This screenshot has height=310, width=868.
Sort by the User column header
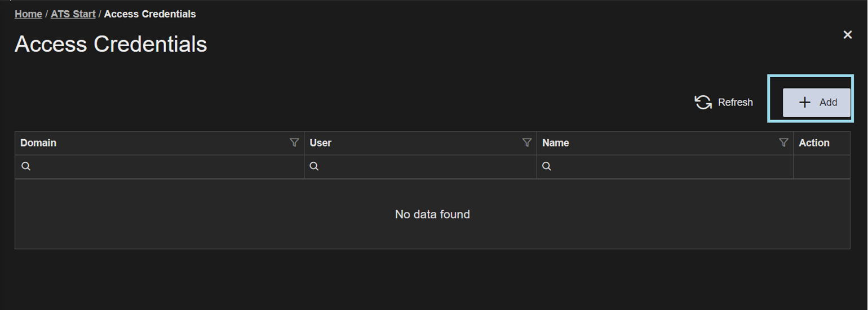point(321,143)
